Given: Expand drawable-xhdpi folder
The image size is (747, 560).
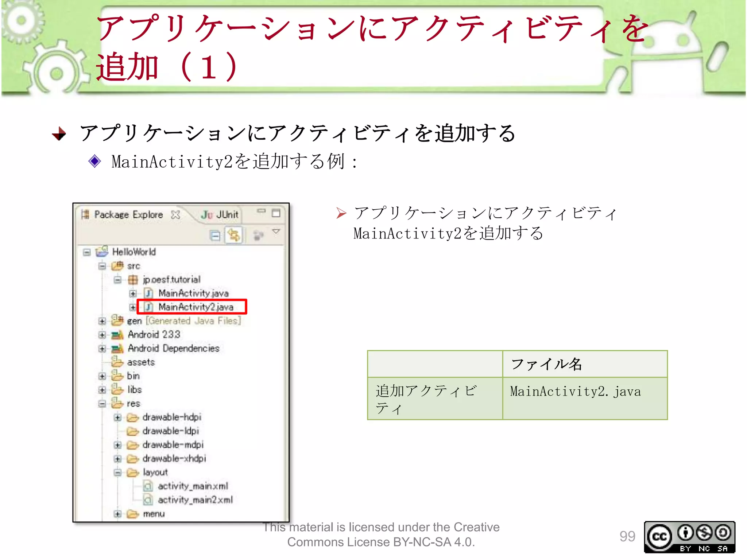Looking at the screenshot, I should coord(117,459).
